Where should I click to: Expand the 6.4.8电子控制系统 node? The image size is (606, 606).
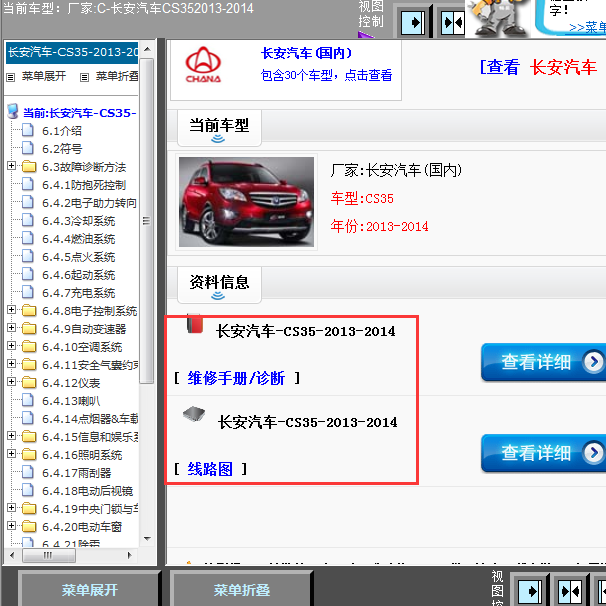[12, 310]
